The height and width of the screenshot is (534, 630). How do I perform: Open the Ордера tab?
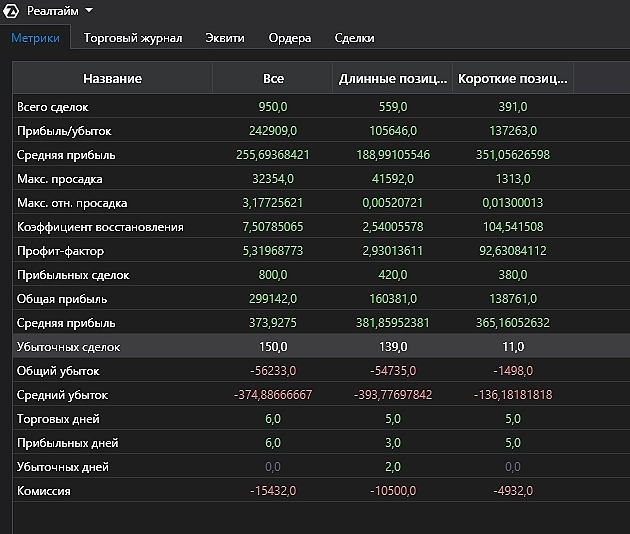290,38
